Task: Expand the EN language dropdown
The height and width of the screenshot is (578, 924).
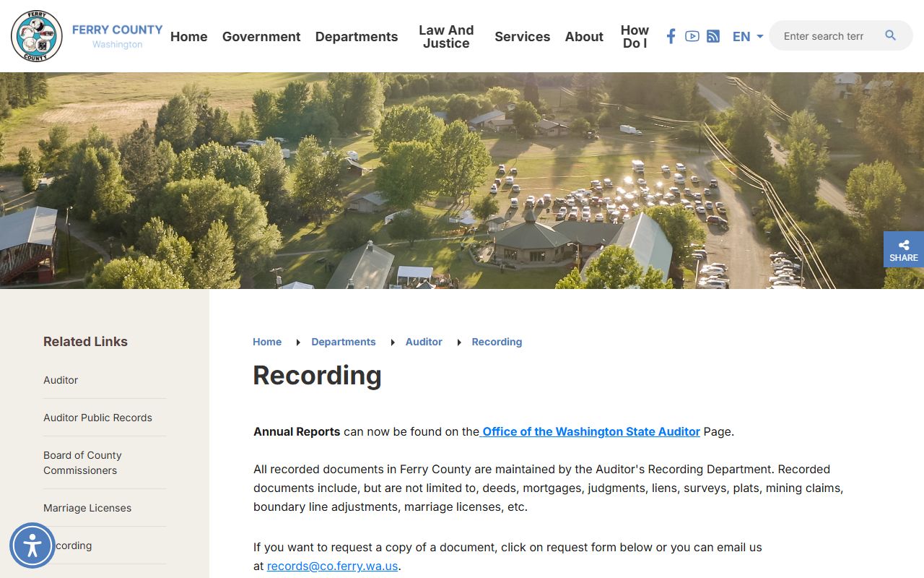Action: (748, 36)
